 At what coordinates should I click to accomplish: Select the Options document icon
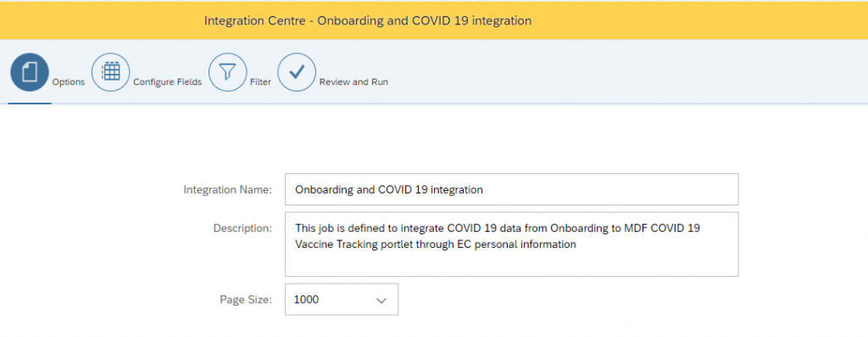click(x=30, y=72)
